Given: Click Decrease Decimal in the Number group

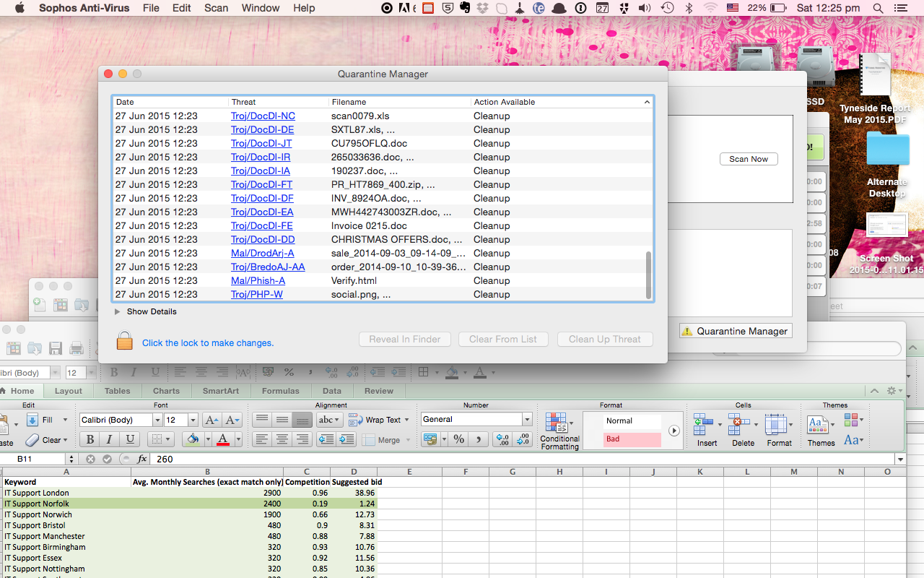Looking at the screenshot, I should point(523,439).
